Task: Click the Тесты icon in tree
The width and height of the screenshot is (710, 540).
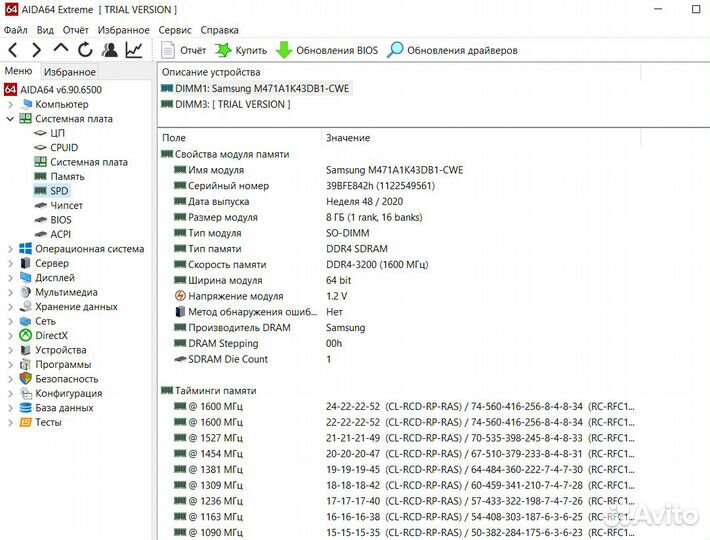Action: coord(26,422)
